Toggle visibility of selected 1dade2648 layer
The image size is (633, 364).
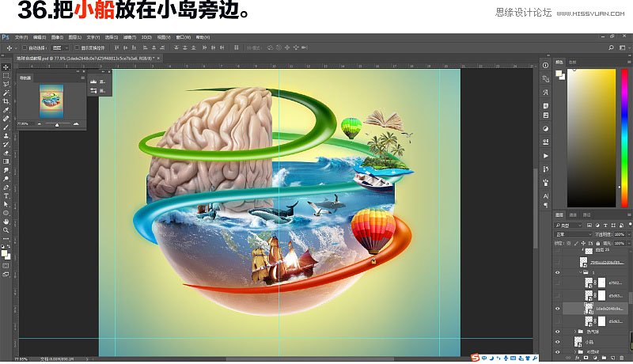click(x=558, y=309)
